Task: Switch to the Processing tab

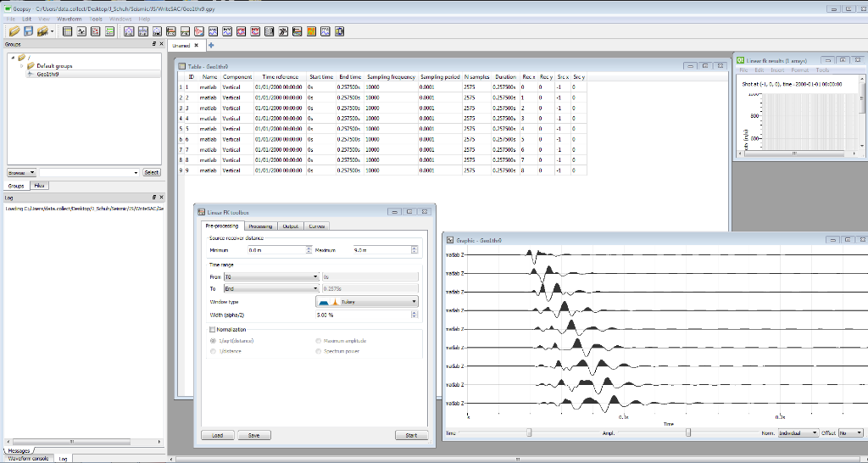Action: point(260,226)
